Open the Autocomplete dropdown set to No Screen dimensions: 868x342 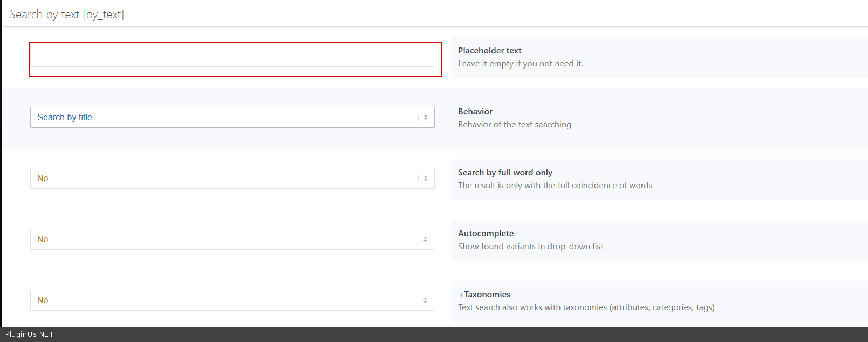tap(227, 240)
